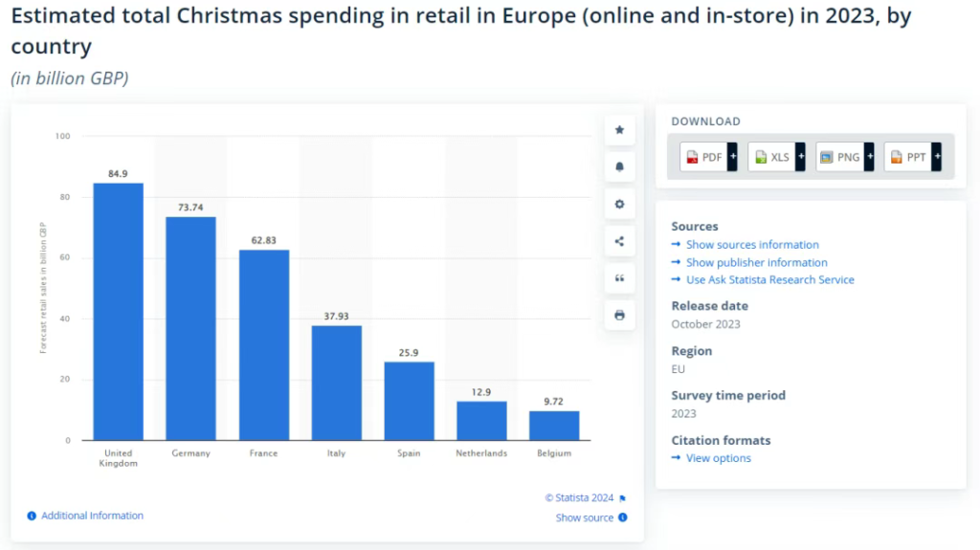The image size is (980, 550).
Task: Click the Additional Information info icon
Action: [x=32, y=517]
